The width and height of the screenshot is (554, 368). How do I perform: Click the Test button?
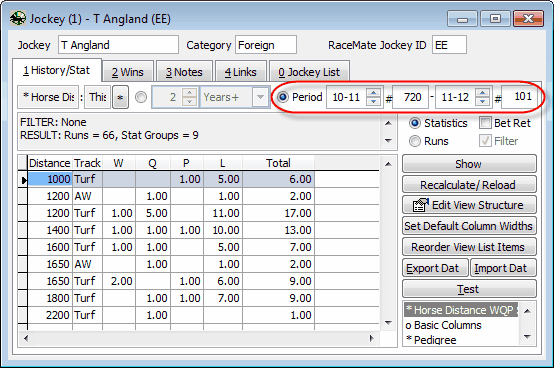469,289
